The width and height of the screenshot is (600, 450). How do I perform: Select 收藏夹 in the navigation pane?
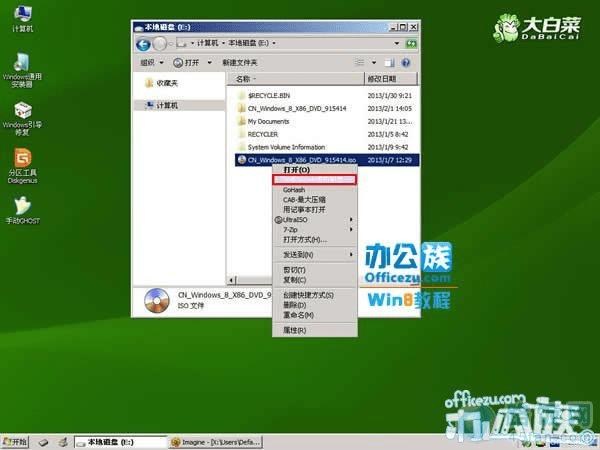[167, 83]
